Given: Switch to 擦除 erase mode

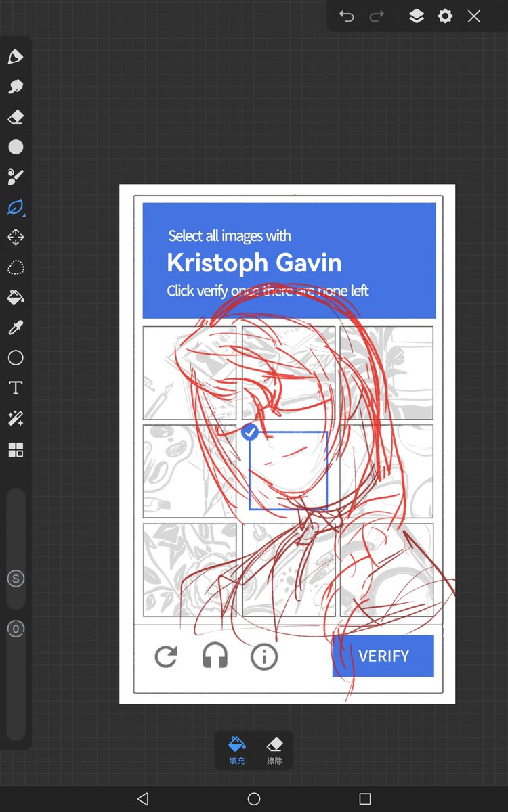Looking at the screenshot, I should [x=274, y=750].
